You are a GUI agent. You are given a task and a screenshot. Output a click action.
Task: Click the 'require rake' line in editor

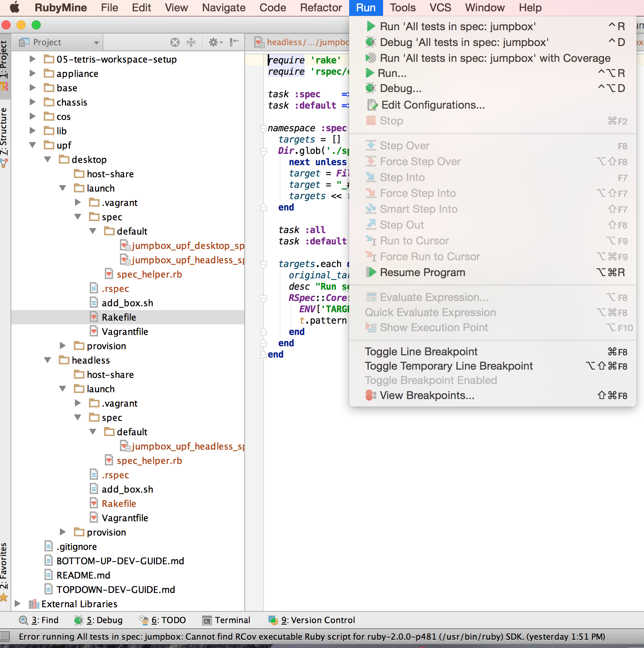coord(305,60)
